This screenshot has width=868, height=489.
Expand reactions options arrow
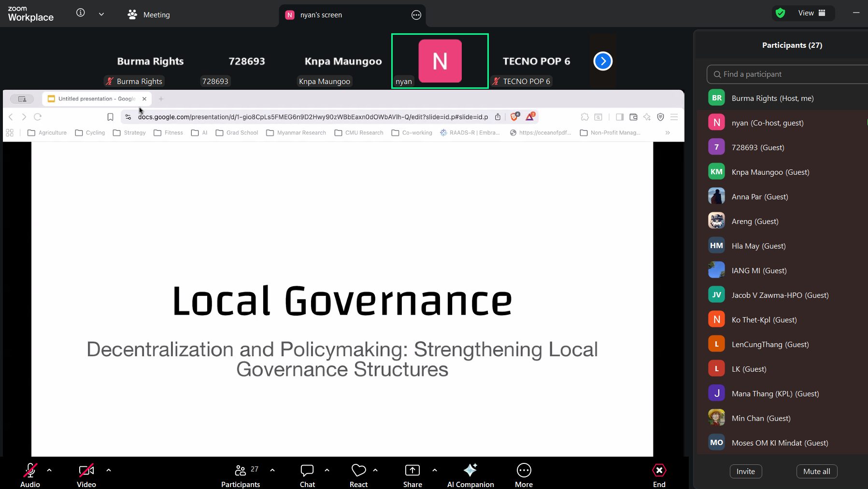(375, 470)
